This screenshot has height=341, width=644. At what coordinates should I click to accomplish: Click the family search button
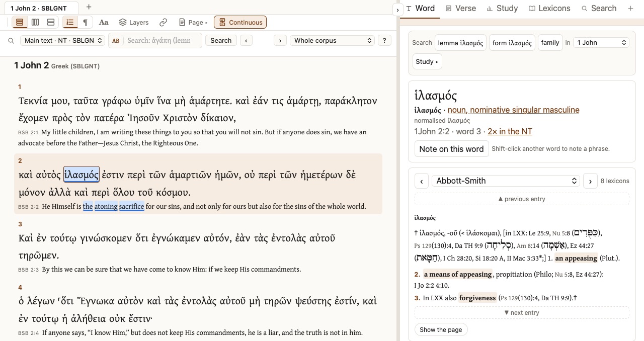pos(550,43)
